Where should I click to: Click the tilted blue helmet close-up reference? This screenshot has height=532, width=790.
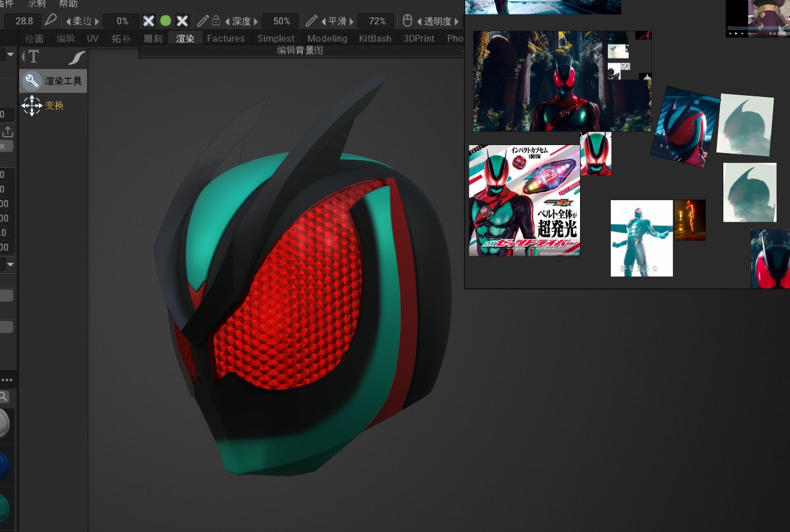tap(684, 126)
